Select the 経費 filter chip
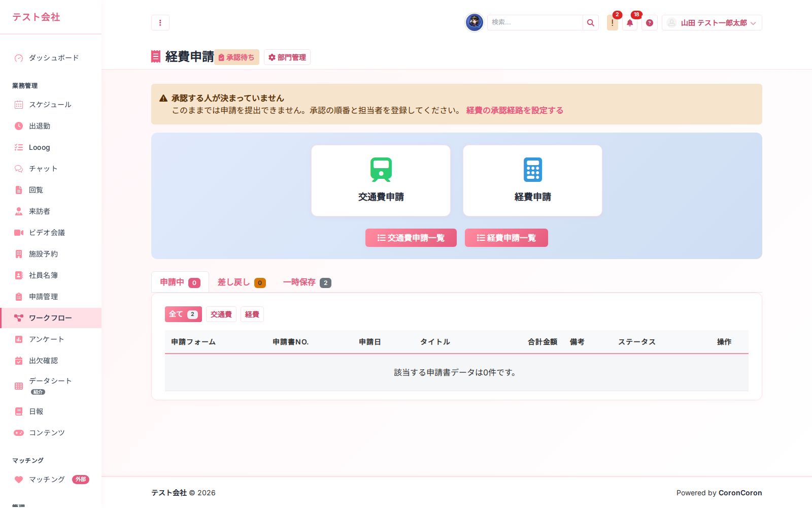Image resolution: width=812 pixels, height=508 pixels. click(252, 314)
